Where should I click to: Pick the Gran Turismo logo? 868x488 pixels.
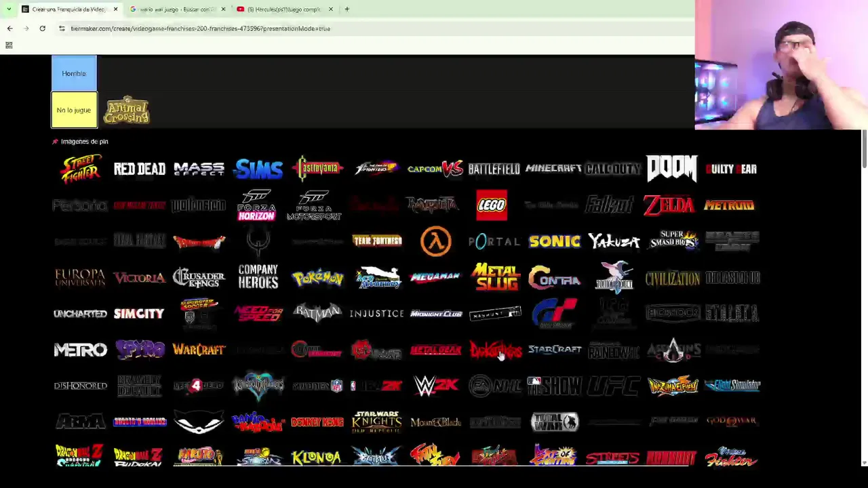click(554, 314)
